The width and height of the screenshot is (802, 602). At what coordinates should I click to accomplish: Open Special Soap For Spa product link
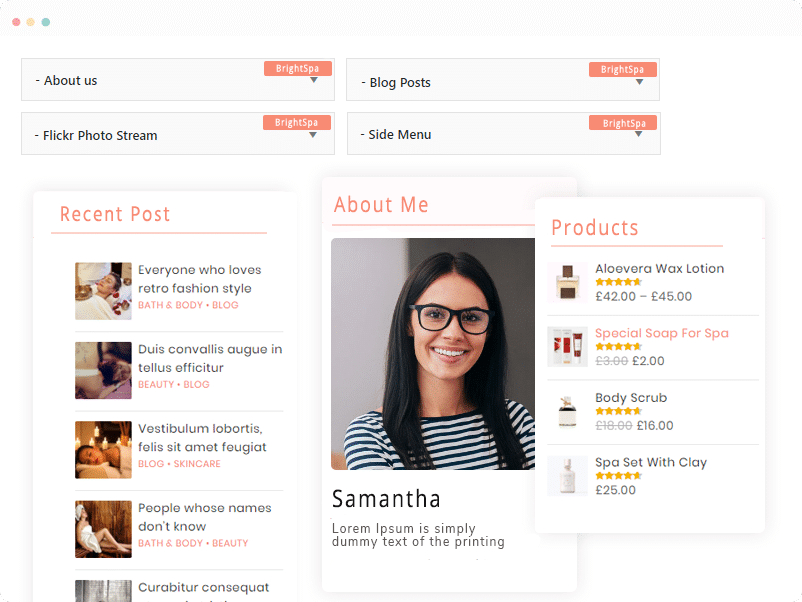pos(662,333)
